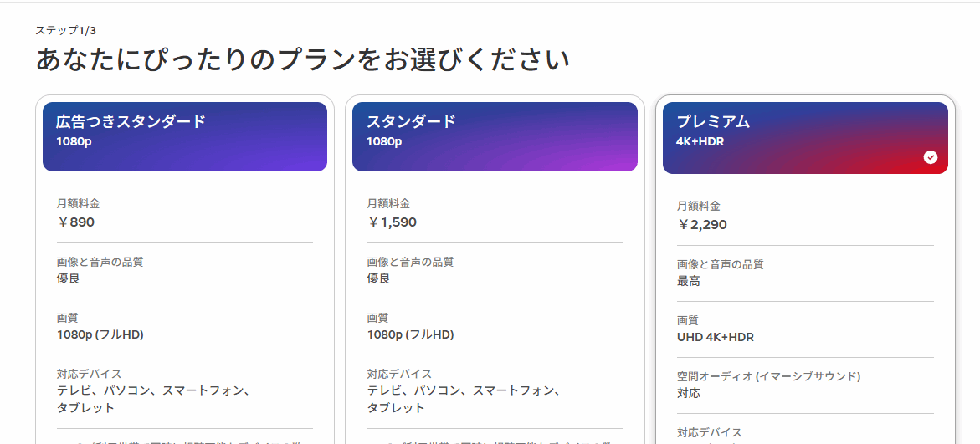Click the ￥890 monthly price

pos(75,222)
